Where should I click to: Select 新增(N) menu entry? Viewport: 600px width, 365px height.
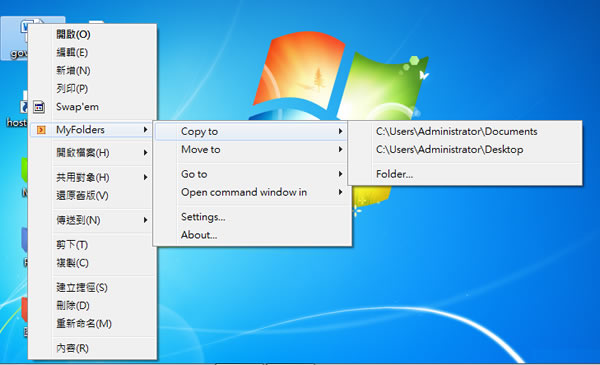click(x=92, y=70)
